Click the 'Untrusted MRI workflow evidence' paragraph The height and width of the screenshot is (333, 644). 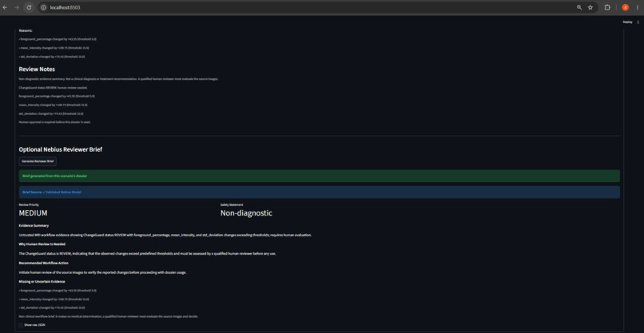[x=165, y=235]
